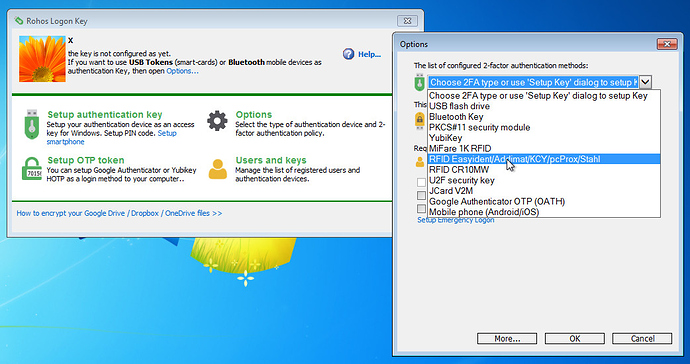Click the green USB key Setup authentication icon

pos(31,125)
